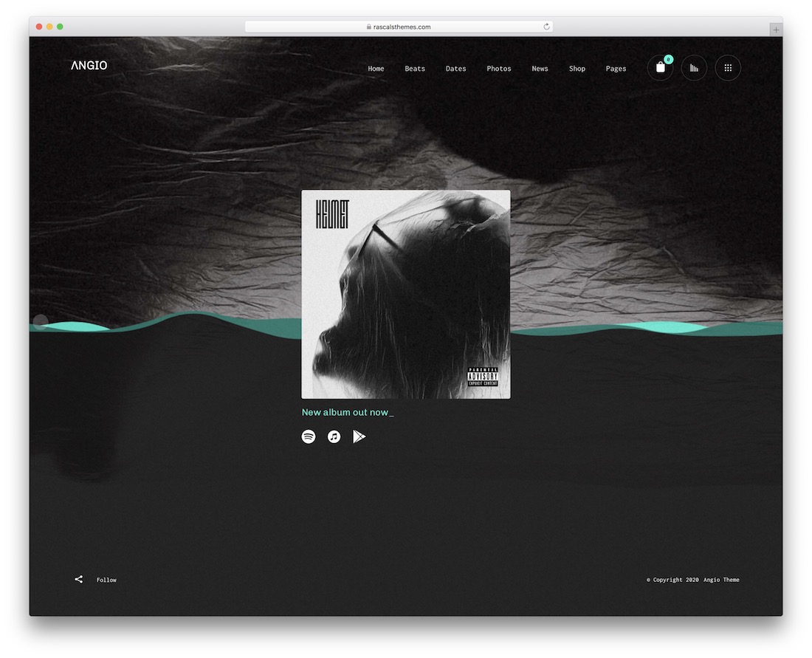Viewport: 812px width, 658px height.
Task: Click the Helmet album cover
Action: 406,294
